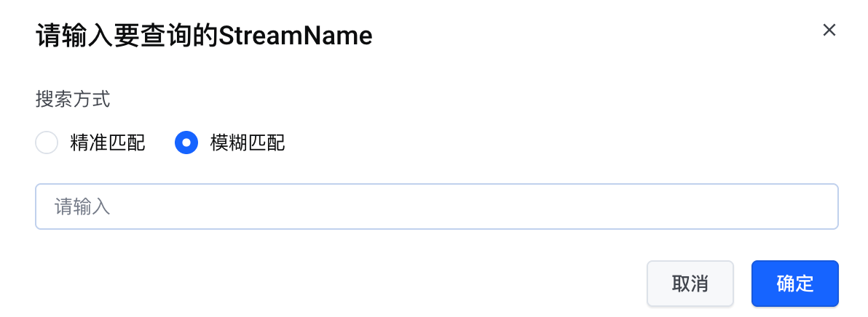Place cursor in the StreamName search box

437,206
